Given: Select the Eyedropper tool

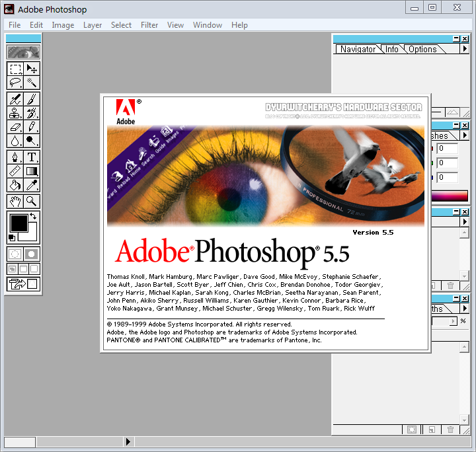Looking at the screenshot, I should [x=32, y=185].
